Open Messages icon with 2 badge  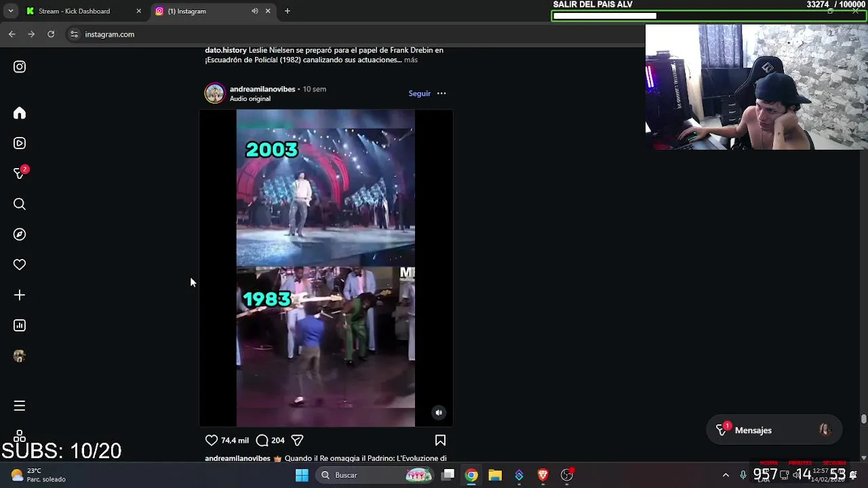point(20,174)
